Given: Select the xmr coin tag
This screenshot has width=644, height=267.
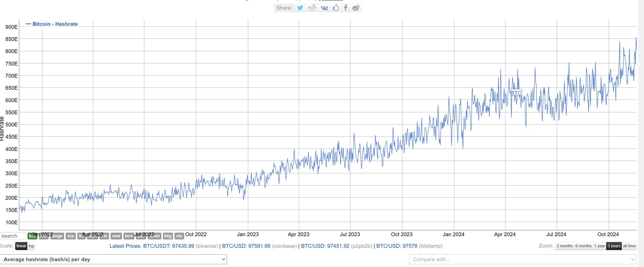Looking at the screenshot, I should [116, 236].
